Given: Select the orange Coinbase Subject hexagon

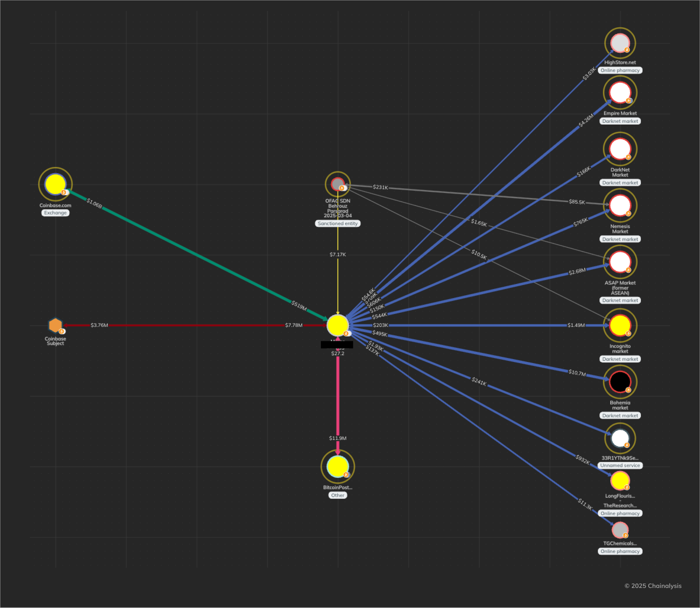Looking at the screenshot, I should coord(55,325).
